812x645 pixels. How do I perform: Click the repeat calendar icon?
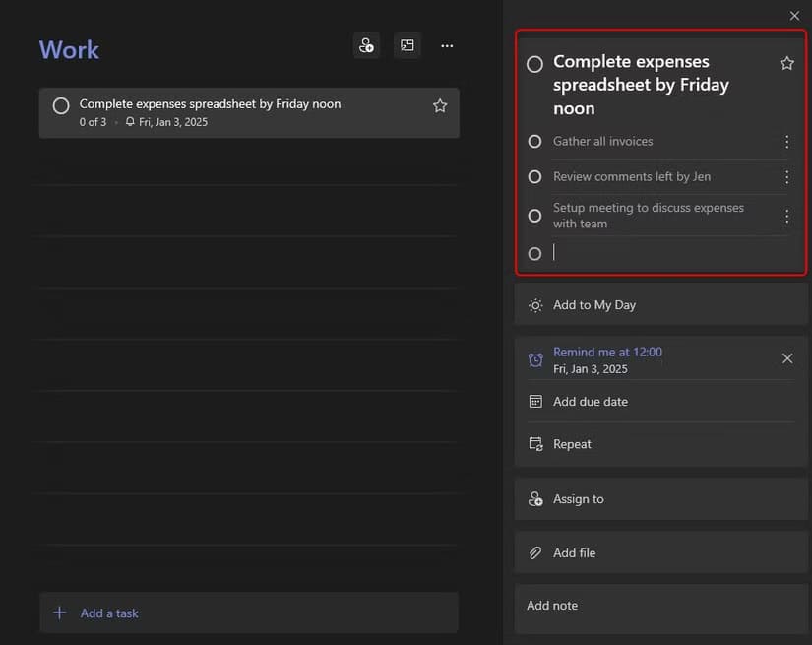click(x=535, y=444)
